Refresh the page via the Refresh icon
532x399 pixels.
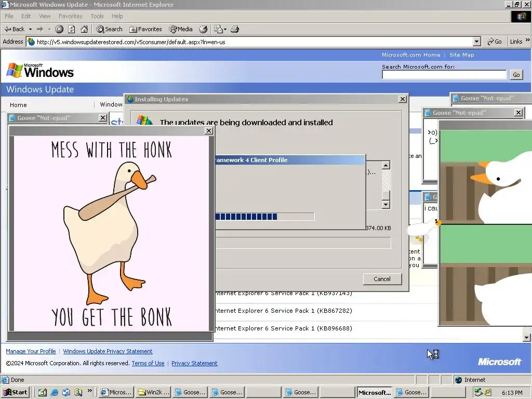pos(72,29)
